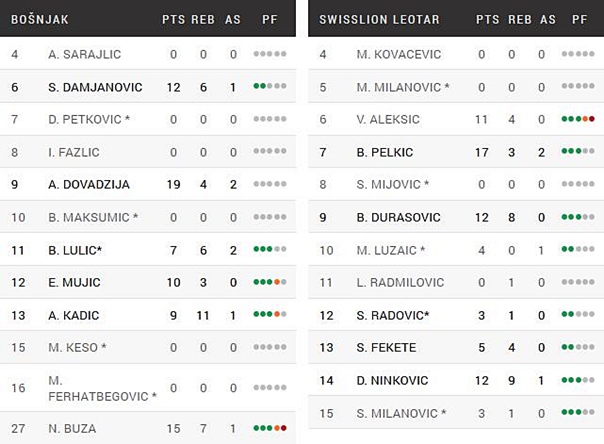
Task: Click N. Buza's personal fouls dot indicator
Action: tap(270, 428)
